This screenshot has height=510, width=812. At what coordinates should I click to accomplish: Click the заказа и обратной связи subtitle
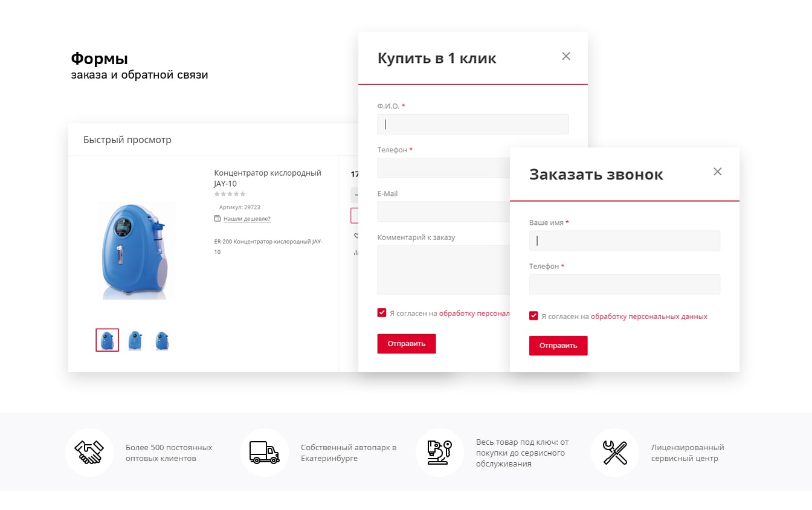pos(140,76)
